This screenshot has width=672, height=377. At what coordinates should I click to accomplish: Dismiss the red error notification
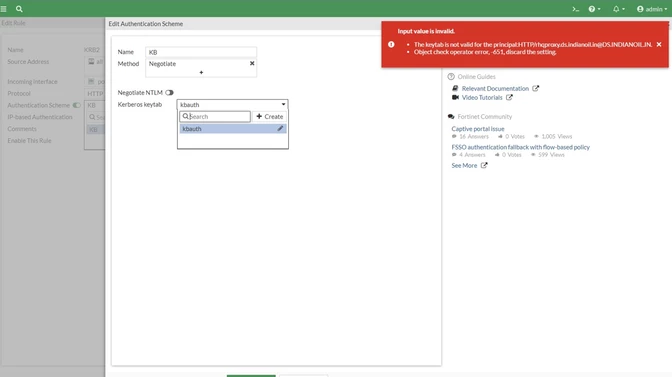pyautogui.click(x=659, y=45)
